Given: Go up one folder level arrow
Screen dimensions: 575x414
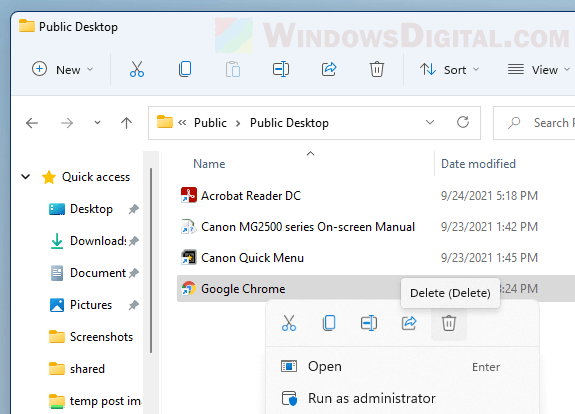Looking at the screenshot, I should [x=127, y=123].
